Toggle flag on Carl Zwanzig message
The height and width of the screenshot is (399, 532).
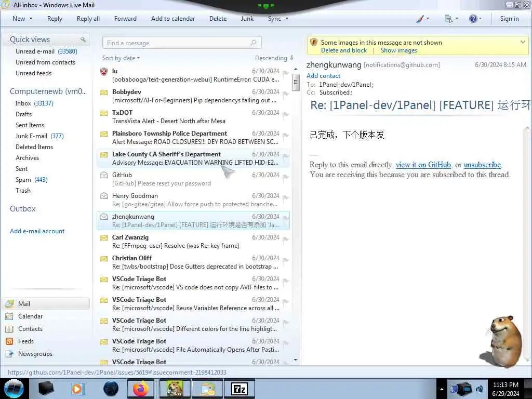coord(285,239)
